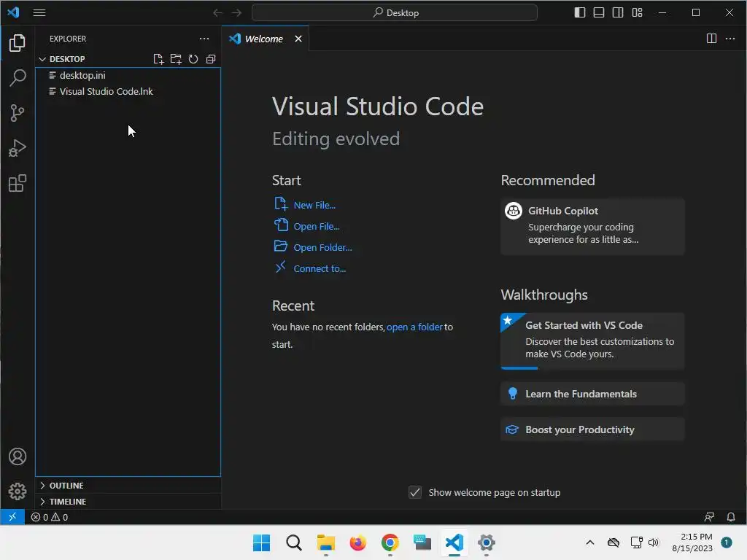Open the Extensions view

pos(18,183)
